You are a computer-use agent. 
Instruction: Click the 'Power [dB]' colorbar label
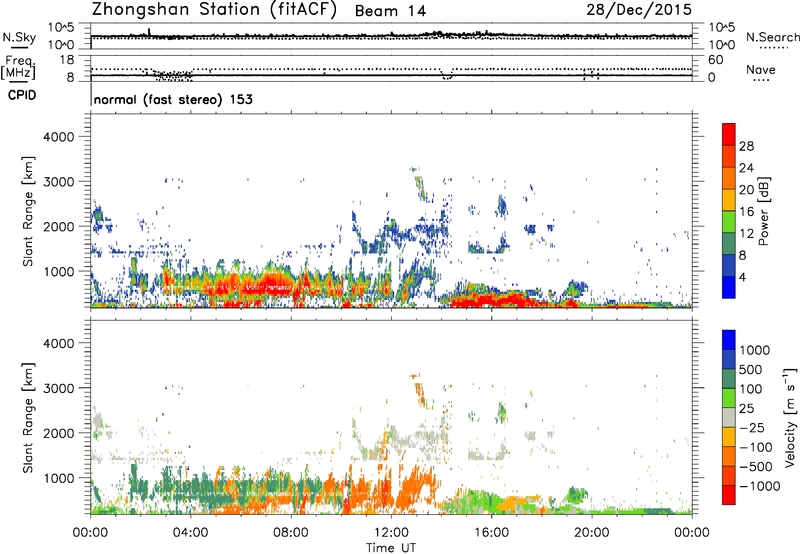coord(763,211)
